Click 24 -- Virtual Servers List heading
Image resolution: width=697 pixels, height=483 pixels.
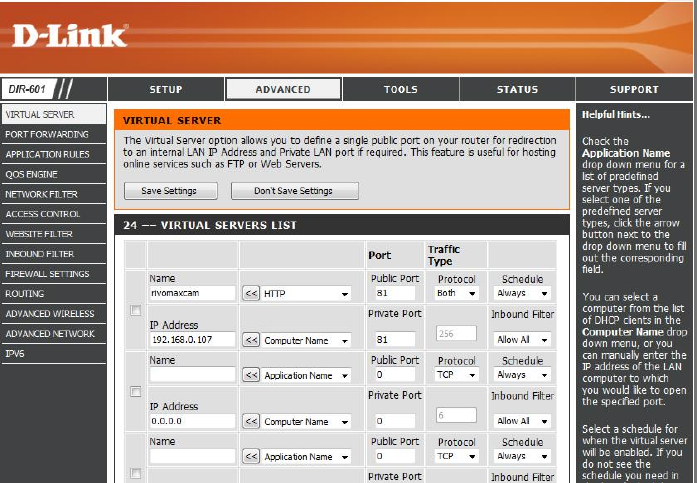[210, 225]
